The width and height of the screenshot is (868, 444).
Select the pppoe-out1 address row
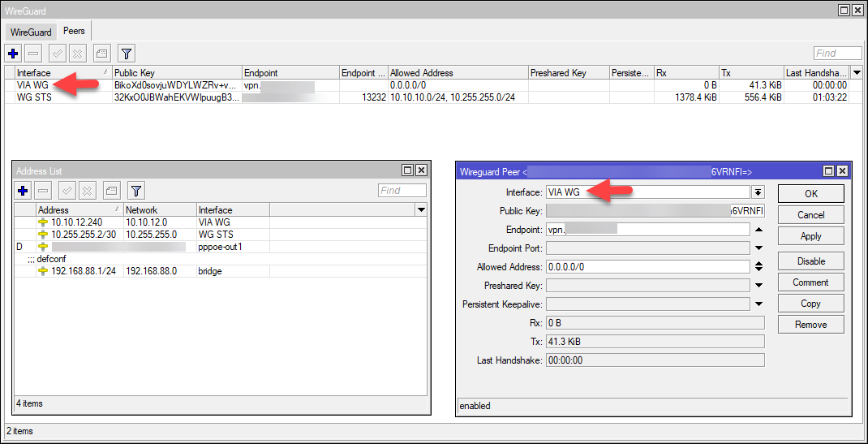point(221,247)
